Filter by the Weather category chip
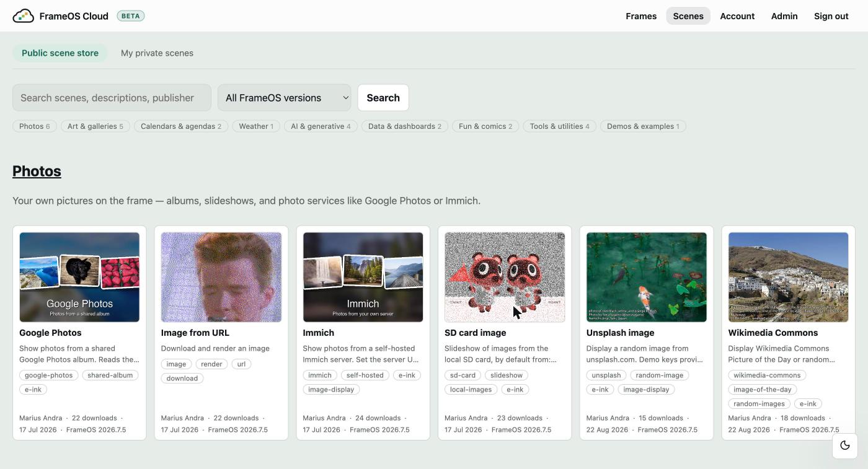 [256, 126]
